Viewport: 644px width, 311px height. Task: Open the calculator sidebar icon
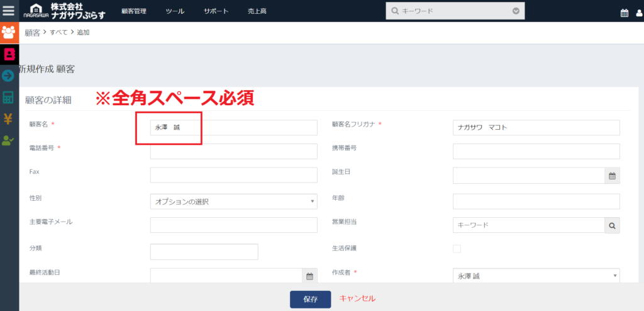click(9, 98)
